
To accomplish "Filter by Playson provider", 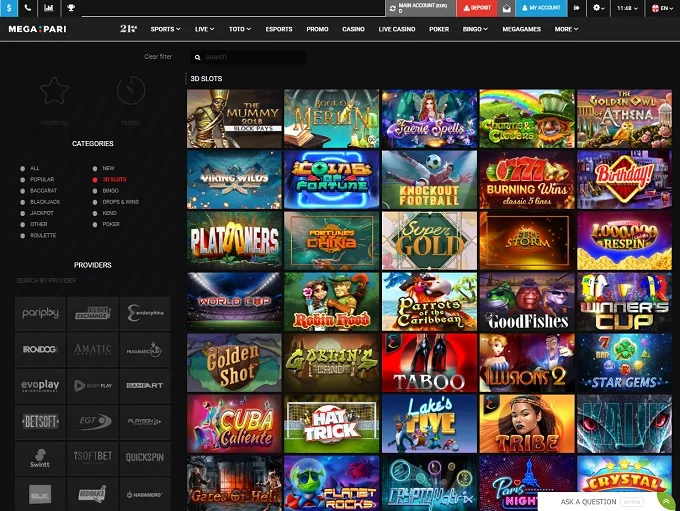I will [145, 421].
